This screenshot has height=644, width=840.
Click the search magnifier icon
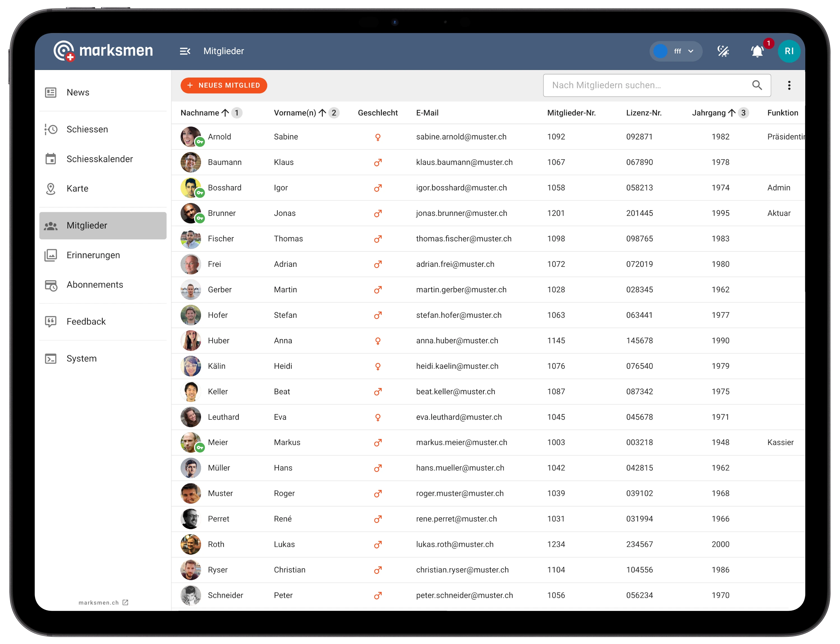757,85
